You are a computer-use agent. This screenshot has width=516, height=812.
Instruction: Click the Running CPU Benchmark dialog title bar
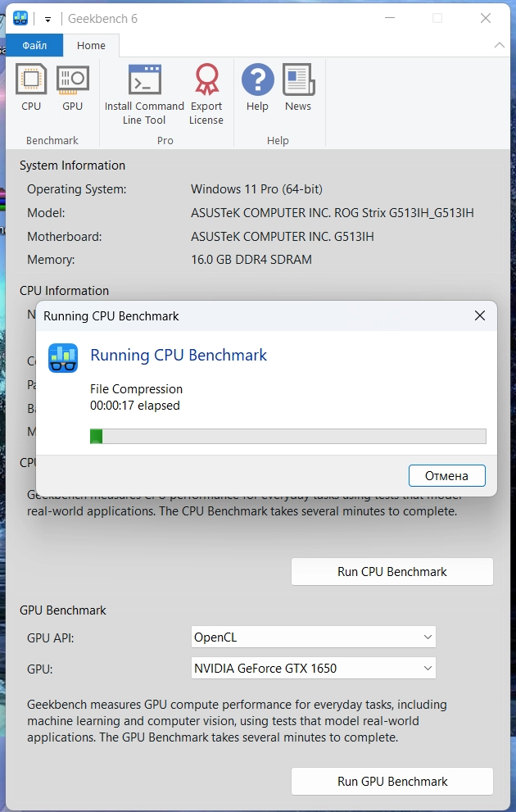(x=246, y=315)
